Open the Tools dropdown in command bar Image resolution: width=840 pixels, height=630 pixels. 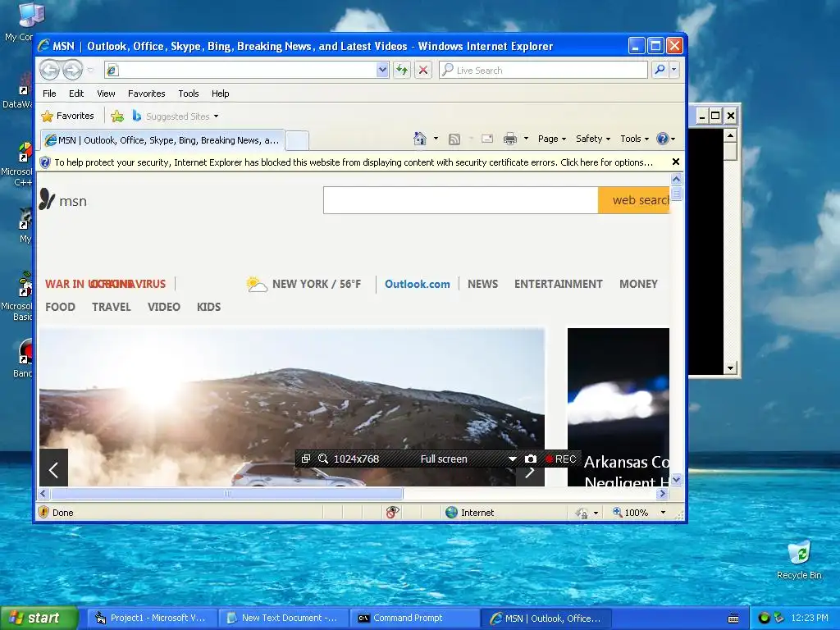[x=634, y=139]
